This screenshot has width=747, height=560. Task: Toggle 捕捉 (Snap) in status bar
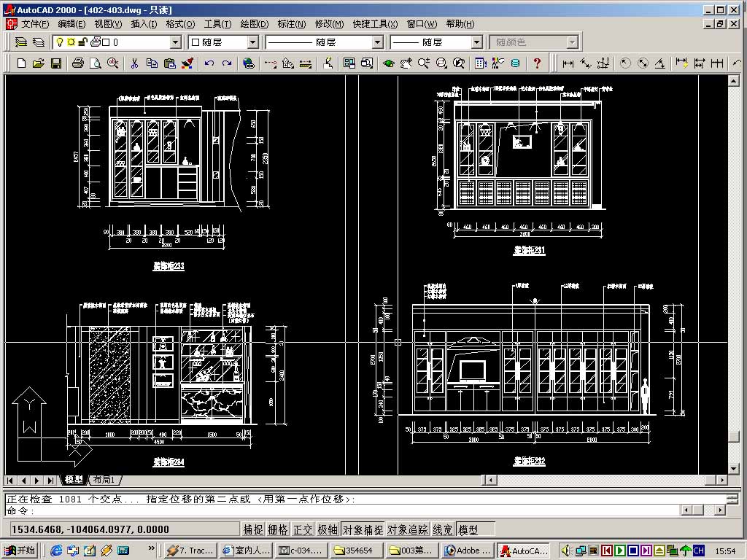pos(253,529)
